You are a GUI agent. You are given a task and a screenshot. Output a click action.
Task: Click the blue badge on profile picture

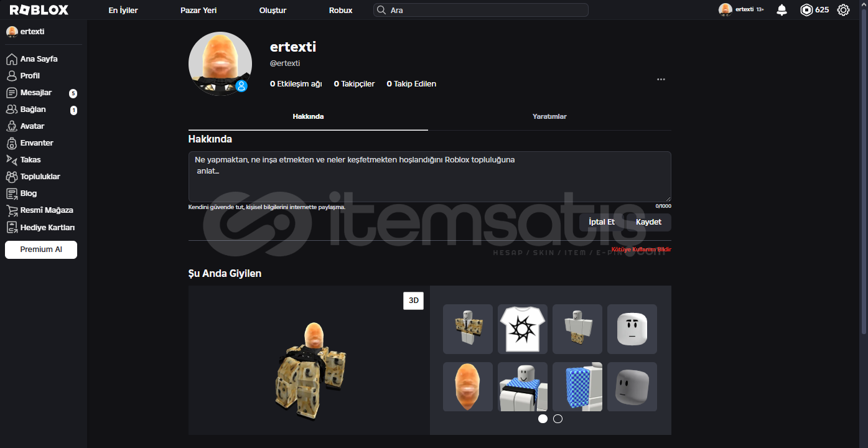tap(241, 86)
